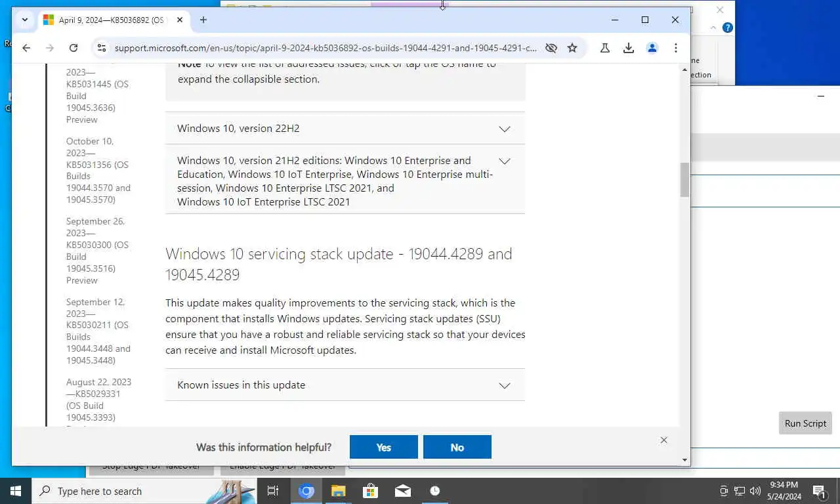Viewport: 840px width, 504px height.
Task: Expand Known issues in this update
Action: coord(345,385)
